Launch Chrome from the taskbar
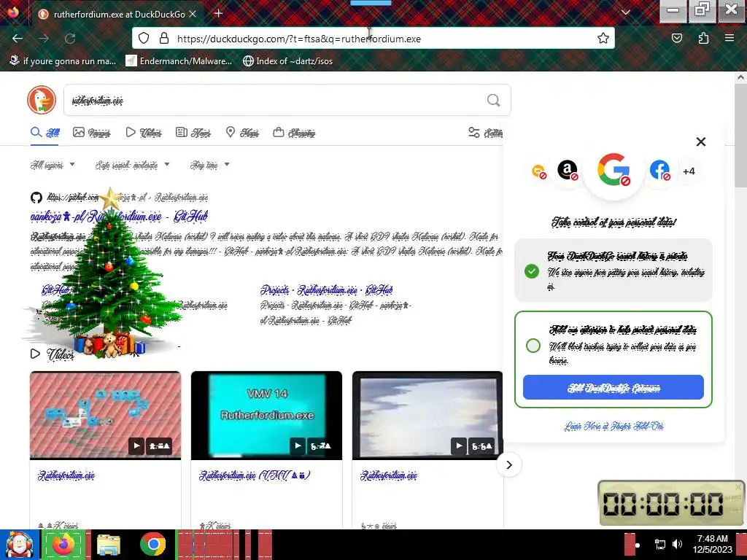 coord(153,545)
